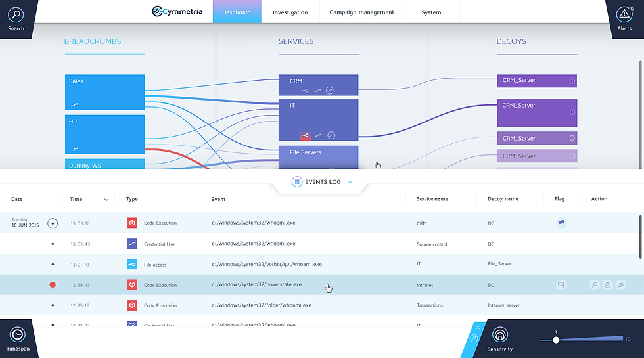Image resolution: width=644 pixels, height=358 pixels.
Task: Open the Campaign management tab
Action: pyautogui.click(x=361, y=12)
